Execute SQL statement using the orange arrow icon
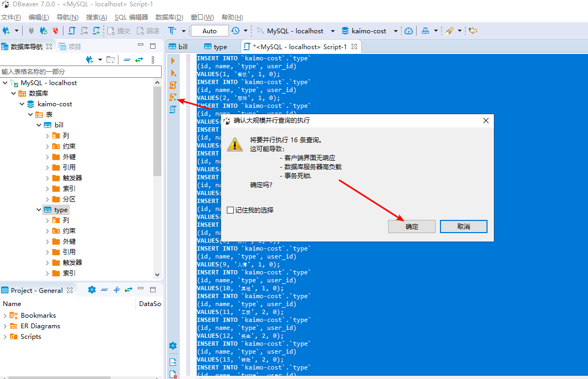The height and width of the screenshot is (379, 588). (173, 61)
